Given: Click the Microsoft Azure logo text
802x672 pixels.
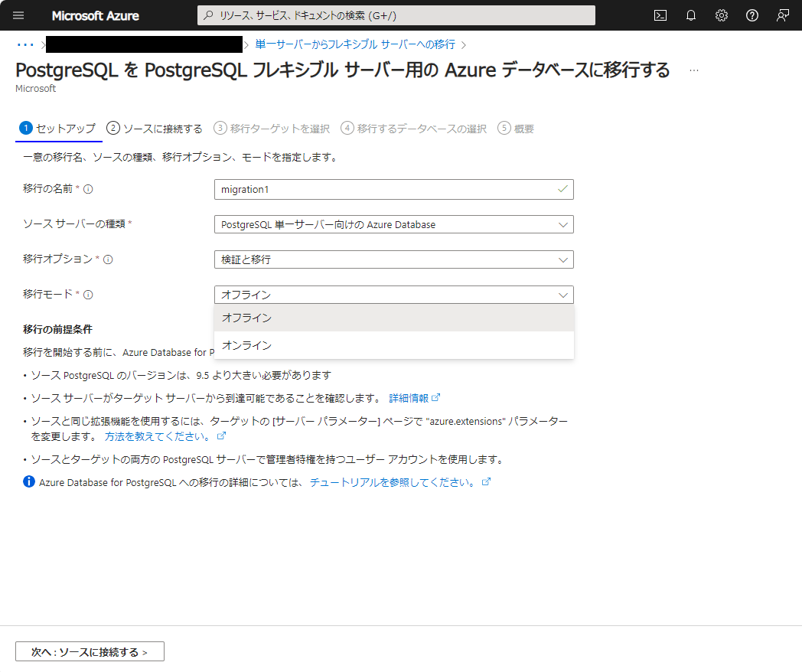Looking at the screenshot, I should (95, 16).
